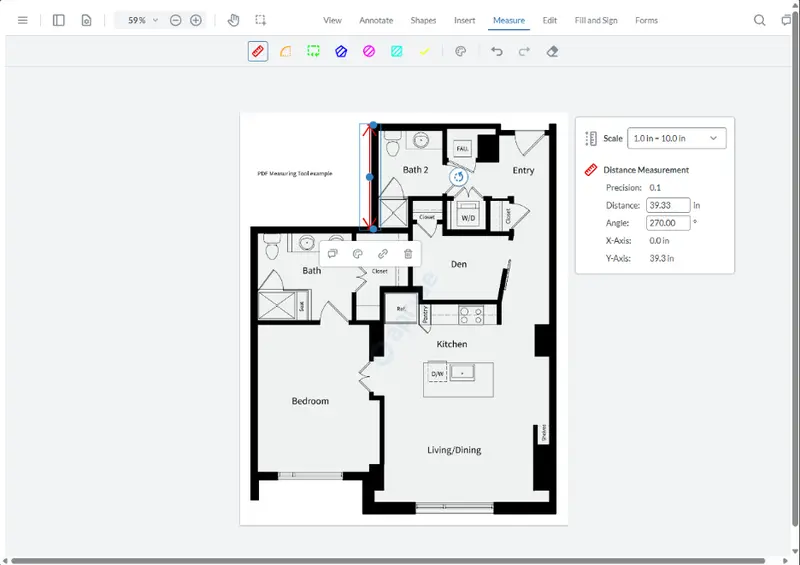Open page view settings icon

pos(86,20)
